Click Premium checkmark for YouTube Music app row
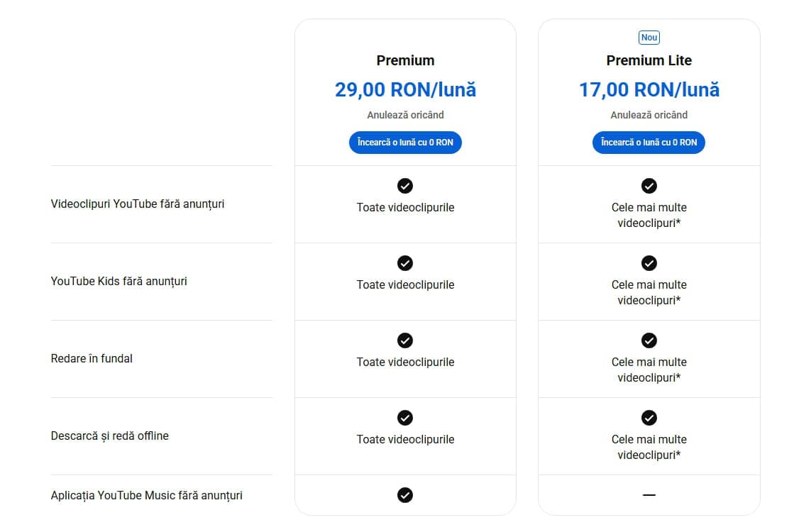Screen dimensions: 794x532 tap(404, 495)
